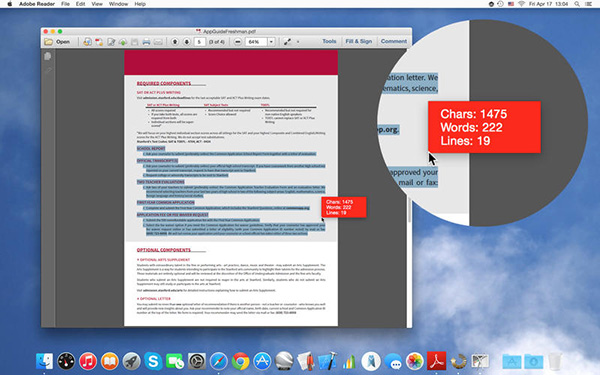Image resolution: width=600 pixels, height=375 pixels.
Task: Click the small red Chars Words Lines tooltip
Action: point(344,207)
